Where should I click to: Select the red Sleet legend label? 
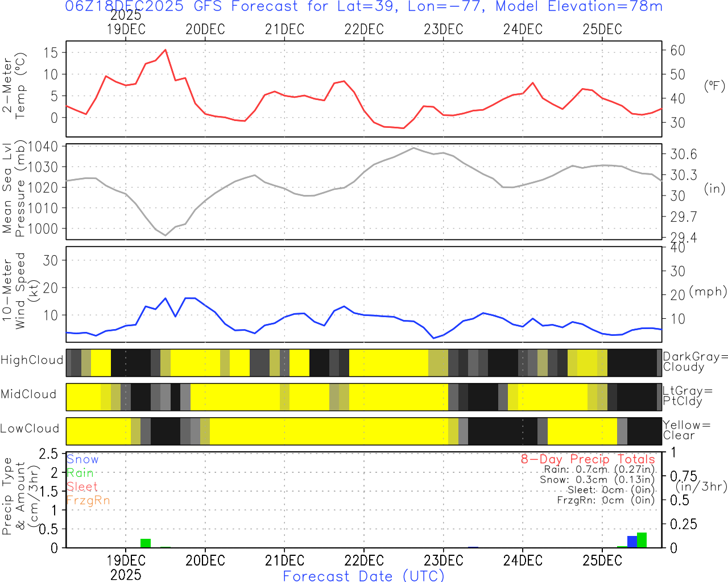(82, 487)
